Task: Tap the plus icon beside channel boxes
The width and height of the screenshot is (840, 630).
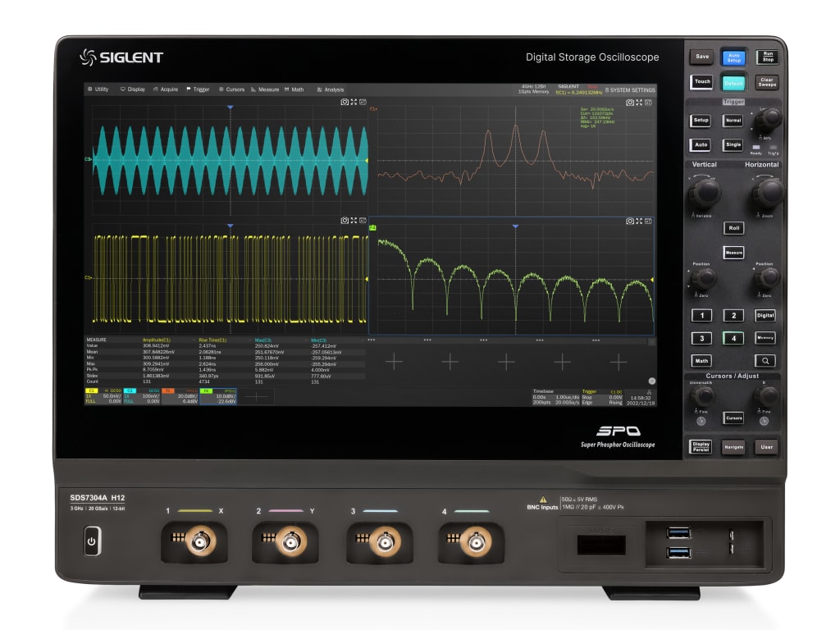Action: (257, 396)
